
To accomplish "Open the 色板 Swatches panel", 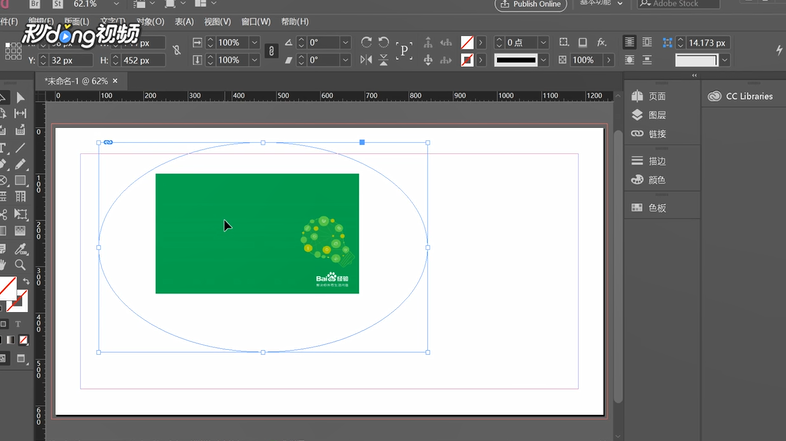I will (x=649, y=207).
